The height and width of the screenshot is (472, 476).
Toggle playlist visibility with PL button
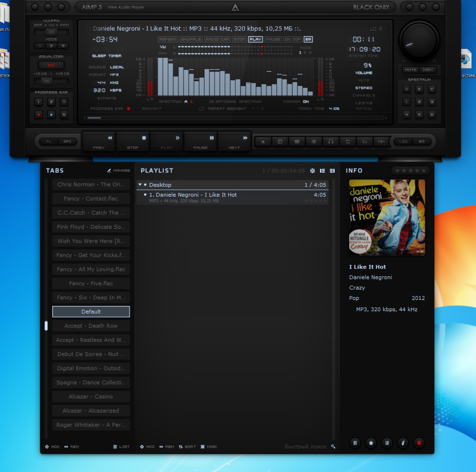pyautogui.click(x=49, y=142)
